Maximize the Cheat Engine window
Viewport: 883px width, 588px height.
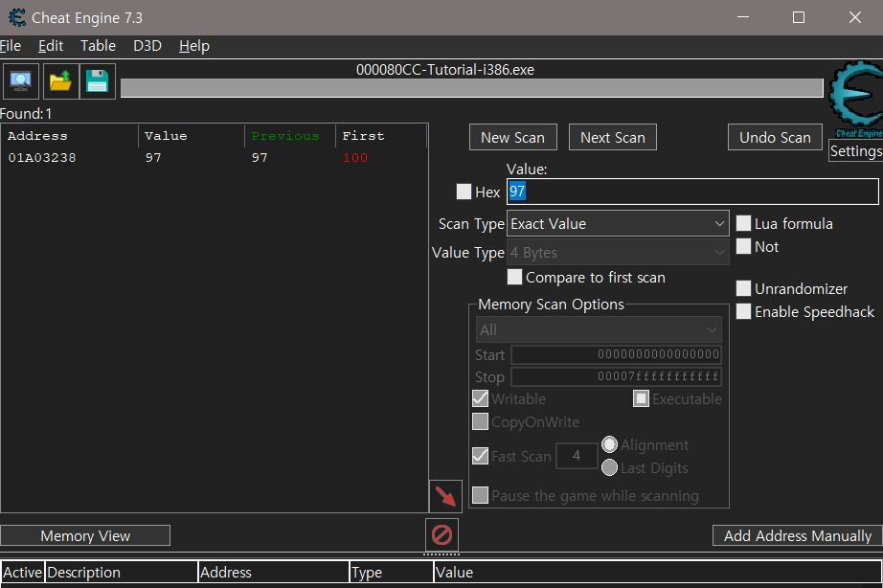[799, 17]
